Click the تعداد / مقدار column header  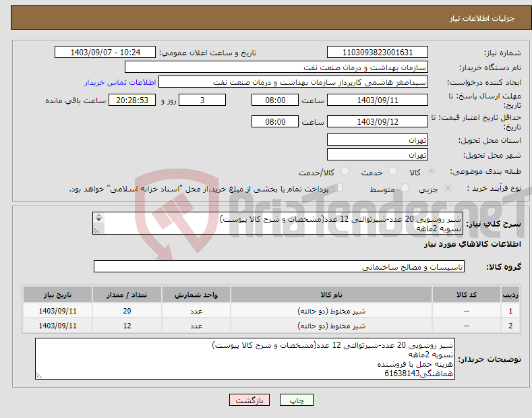(127, 295)
